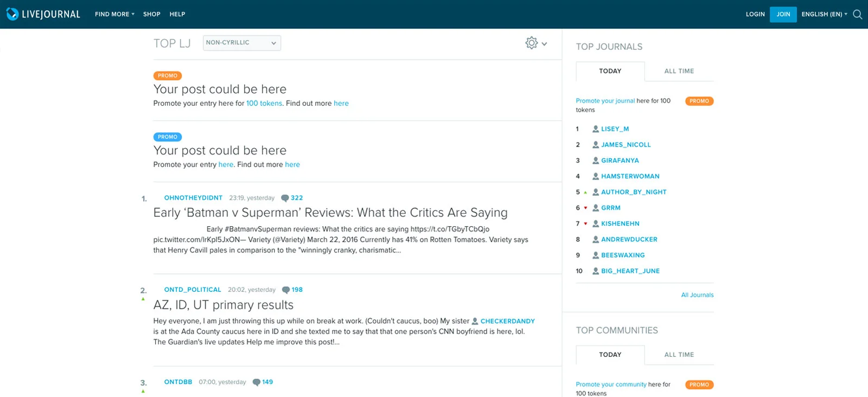This screenshot has height=397, width=868.
Task: Open the 100 tokens link
Action: pyautogui.click(x=264, y=103)
